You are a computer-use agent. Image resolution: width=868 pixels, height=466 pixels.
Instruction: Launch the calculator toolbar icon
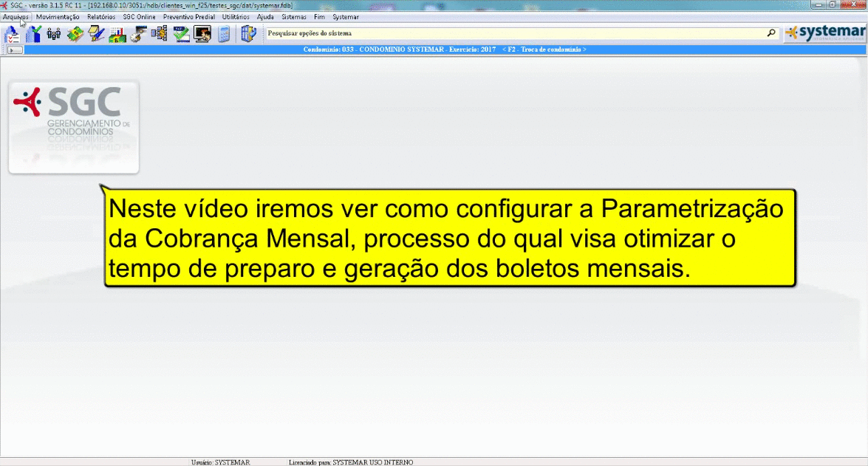click(224, 33)
